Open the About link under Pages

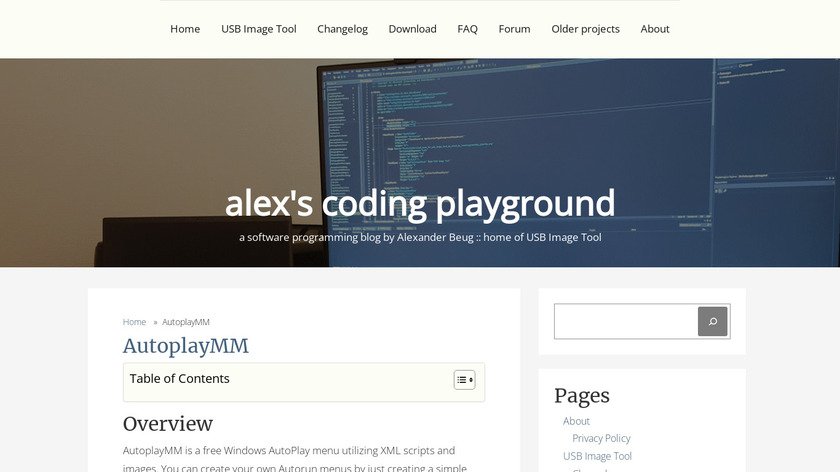(576, 421)
